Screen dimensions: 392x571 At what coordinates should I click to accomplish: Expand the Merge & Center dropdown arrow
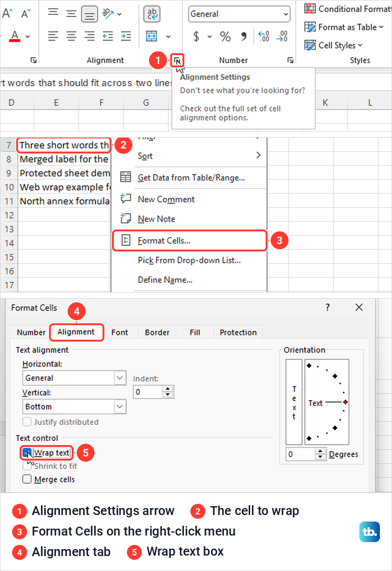[x=168, y=36]
